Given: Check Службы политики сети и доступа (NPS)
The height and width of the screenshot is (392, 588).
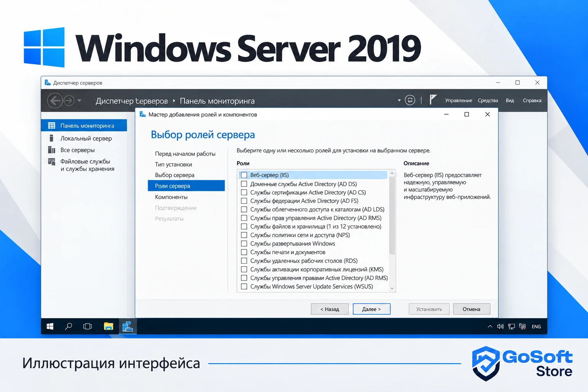Looking at the screenshot, I should point(244,235).
